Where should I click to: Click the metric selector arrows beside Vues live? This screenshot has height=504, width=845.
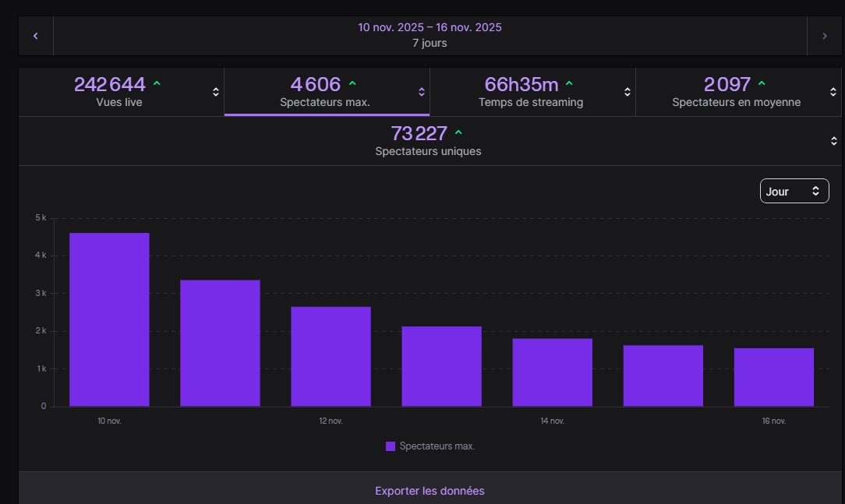[215, 91]
